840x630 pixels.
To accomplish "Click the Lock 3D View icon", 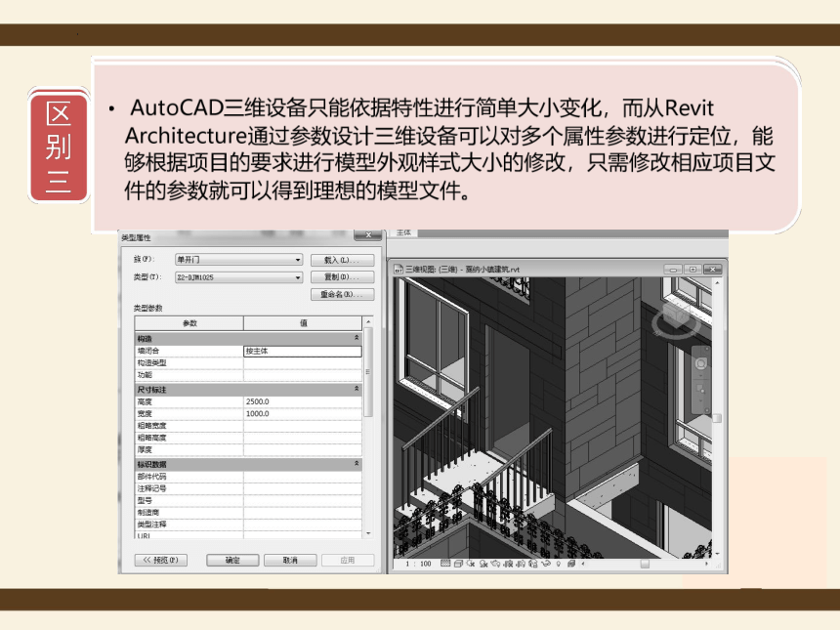I will [533, 564].
